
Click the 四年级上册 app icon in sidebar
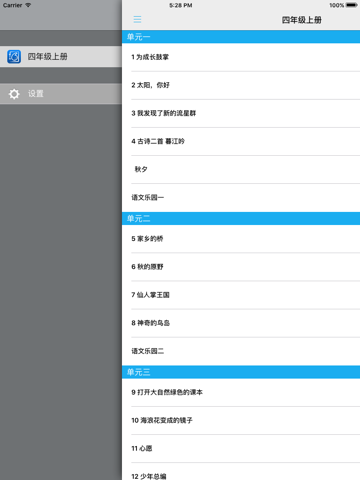[14, 57]
